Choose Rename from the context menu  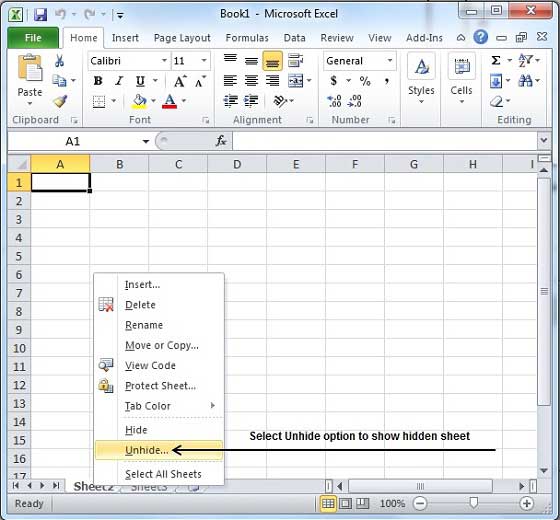(159, 325)
